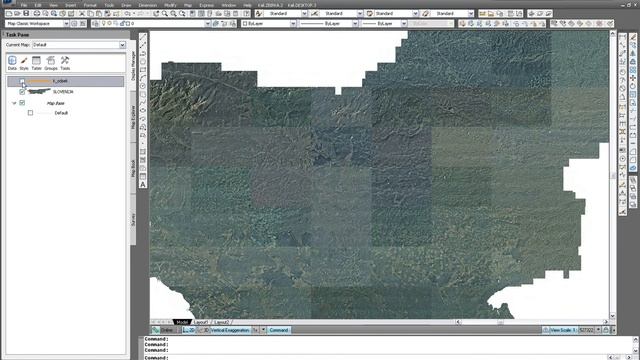640x360 pixels.
Task: Click the Dimension Style icon
Action: [314, 13]
